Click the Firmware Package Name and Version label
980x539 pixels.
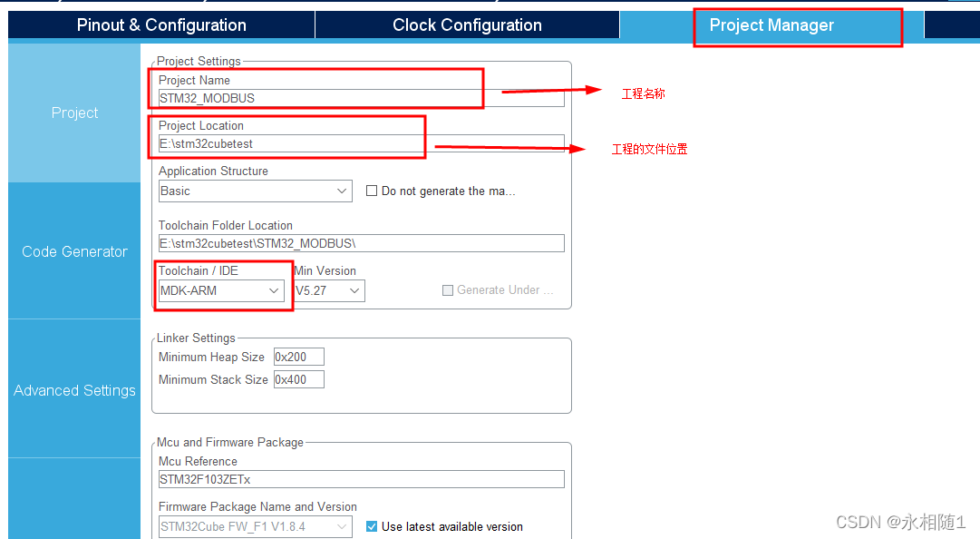[x=257, y=506]
